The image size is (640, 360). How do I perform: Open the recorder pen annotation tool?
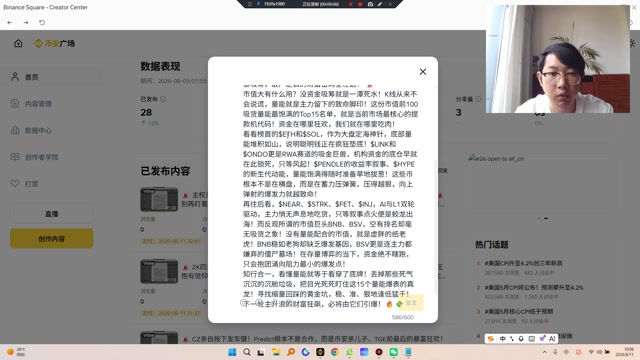click(x=380, y=4)
